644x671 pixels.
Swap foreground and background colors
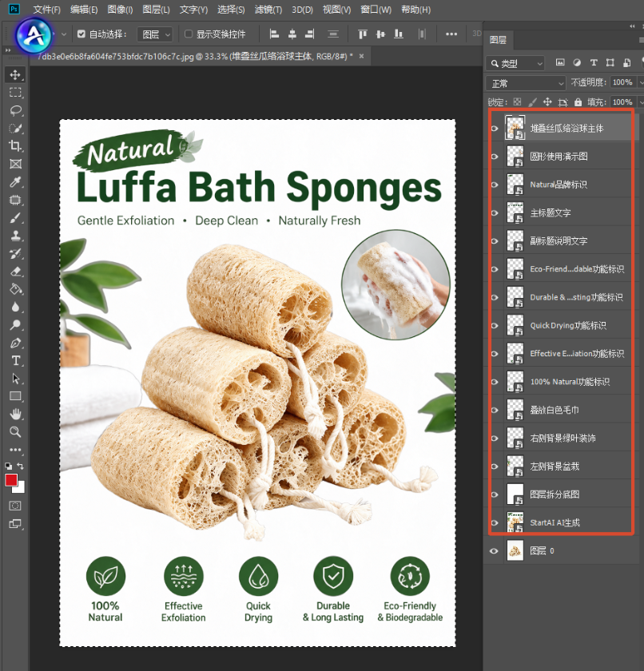21,466
